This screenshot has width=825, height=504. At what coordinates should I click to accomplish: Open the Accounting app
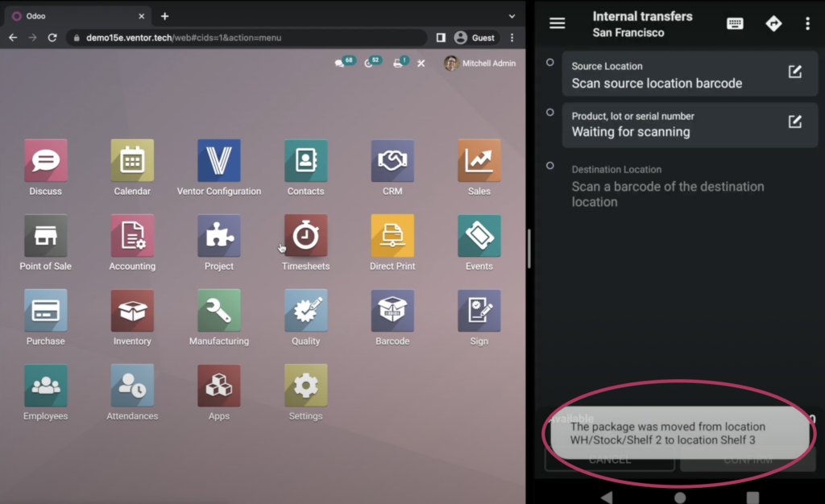(132, 235)
